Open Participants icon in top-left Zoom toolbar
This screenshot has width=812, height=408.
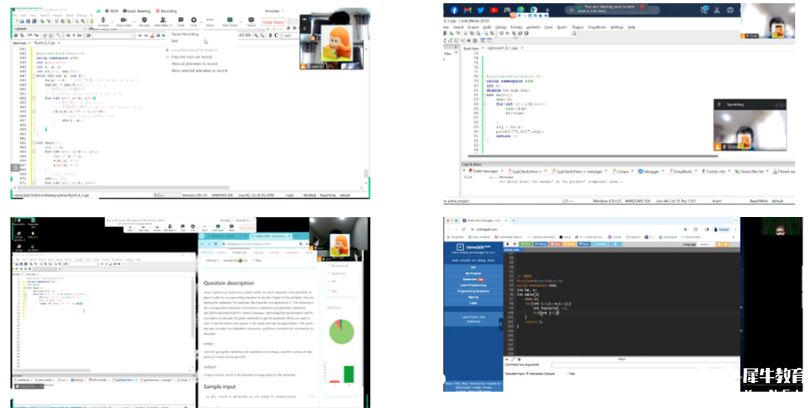(163, 20)
